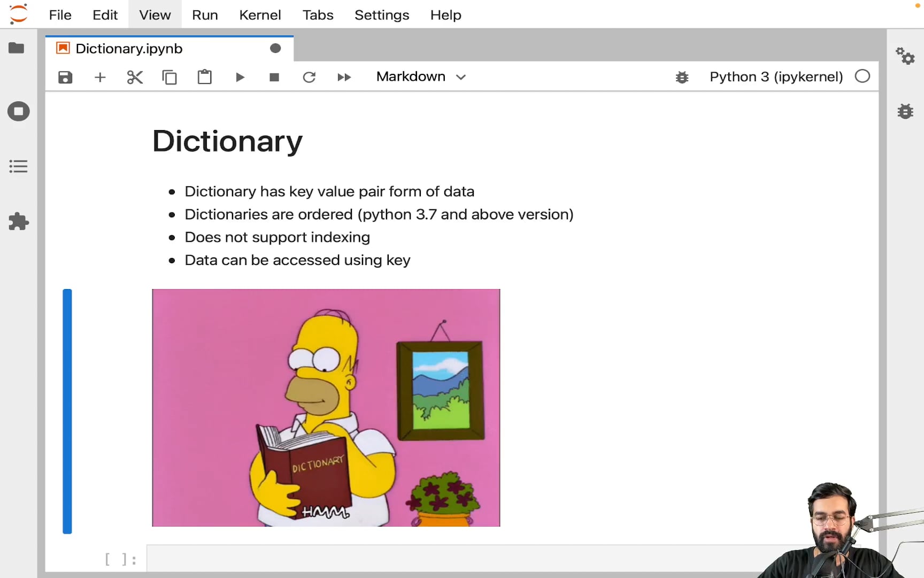Open the View menu
This screenshot has width=924, height=578.
coord(155,15)
